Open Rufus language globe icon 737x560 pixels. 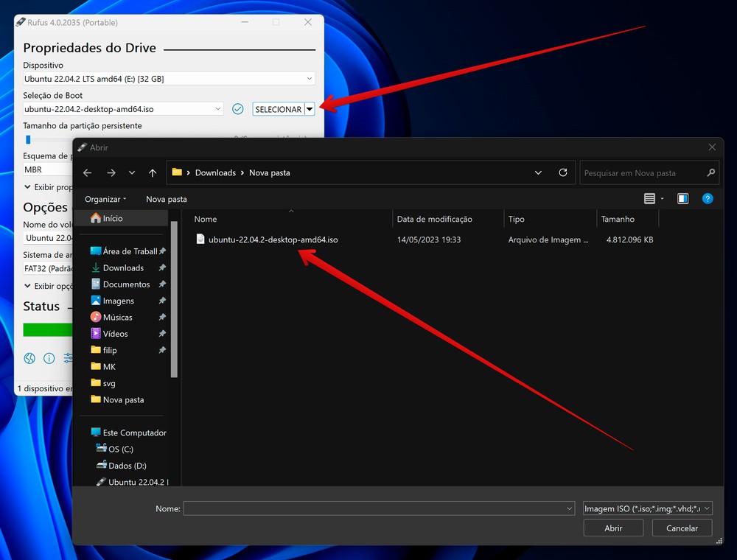point(29,359)
